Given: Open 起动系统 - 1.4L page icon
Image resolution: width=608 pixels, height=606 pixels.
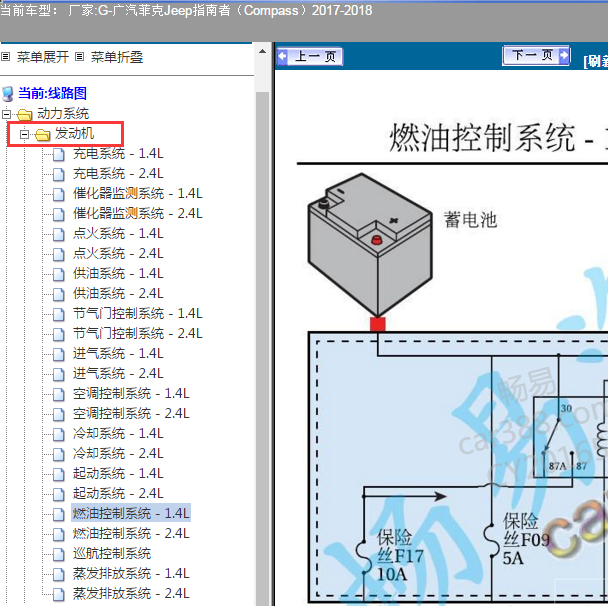Looking at the screenshot, I should point(59,474).
